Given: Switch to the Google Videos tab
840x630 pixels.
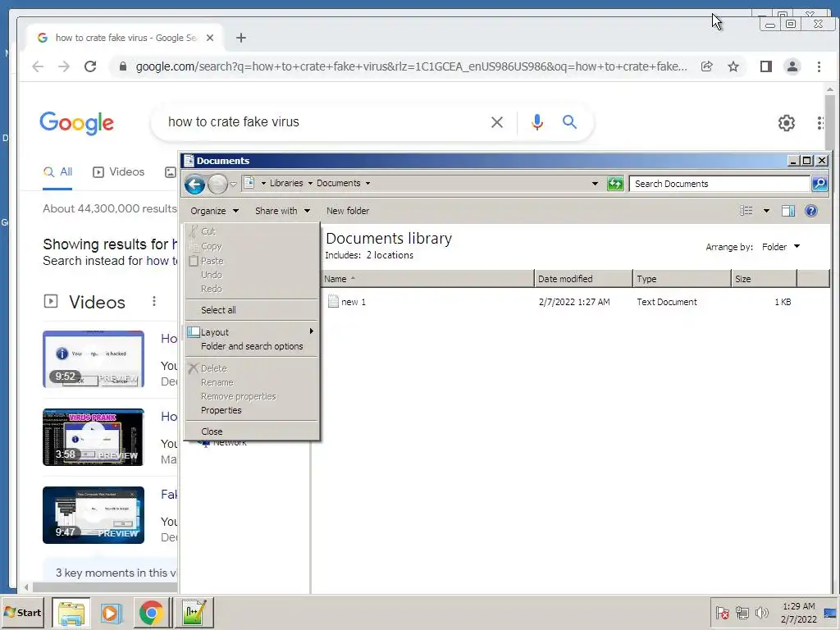Looking at the screenshot, I should (118, 172).
